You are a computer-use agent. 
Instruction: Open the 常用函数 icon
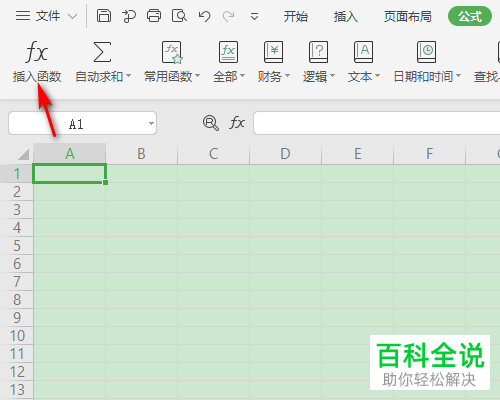click(x=172, y=52)
